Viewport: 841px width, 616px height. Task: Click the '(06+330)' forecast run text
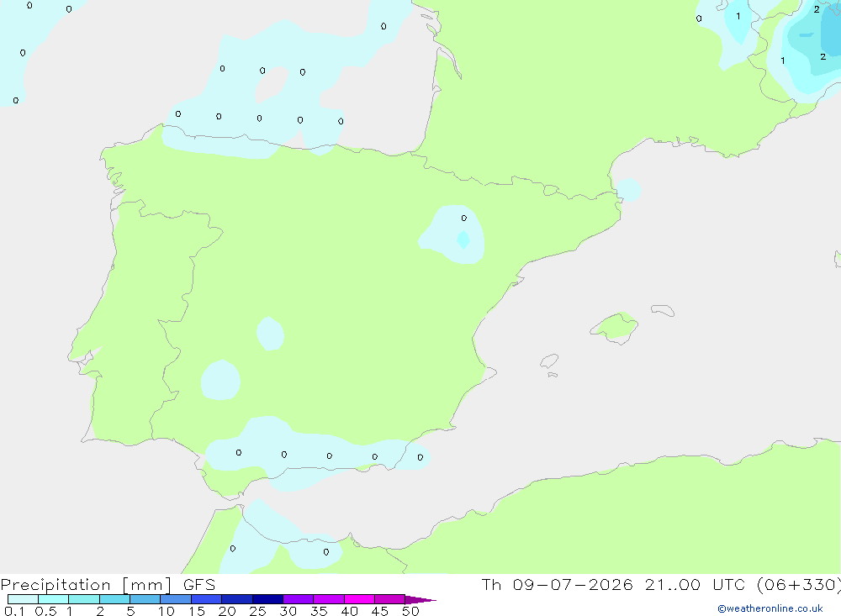(799, 585)
